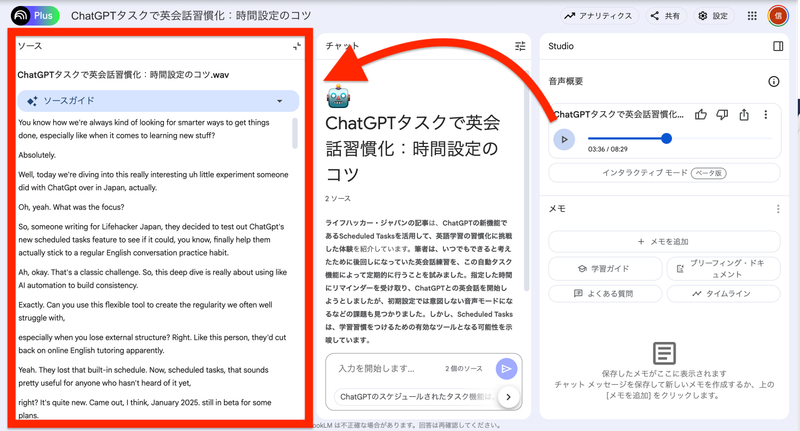The width and height of the screenshot is (800, 431).
Task: Expand the ソースガイド dropdown
Action: (279, 101)
